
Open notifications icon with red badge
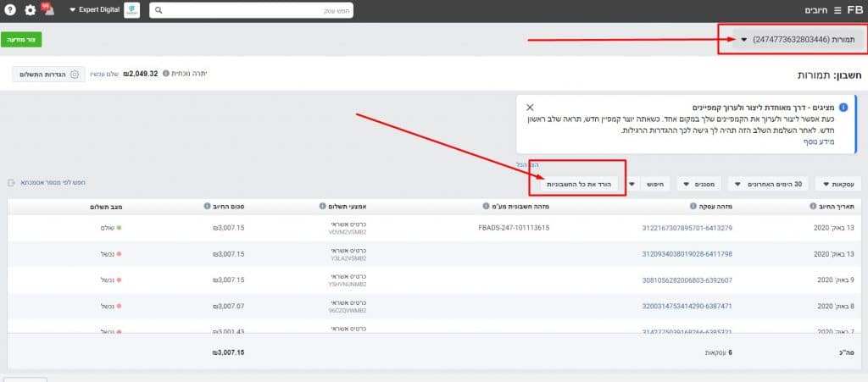(47, 8)
